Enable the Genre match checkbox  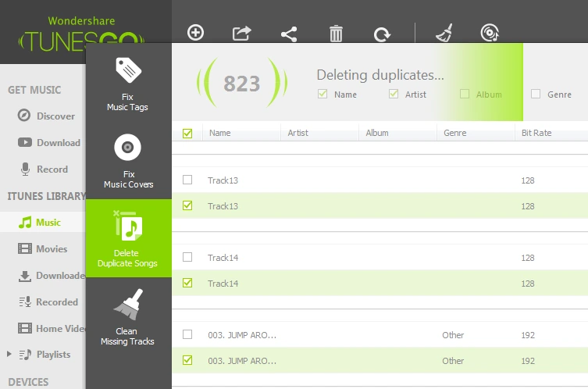pyautogui.click(x=536, y=94)
